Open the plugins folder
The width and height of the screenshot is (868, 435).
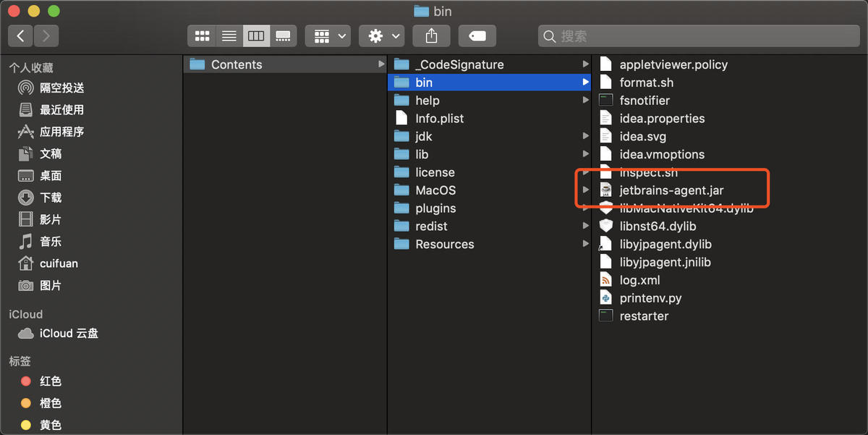[490, 208]
